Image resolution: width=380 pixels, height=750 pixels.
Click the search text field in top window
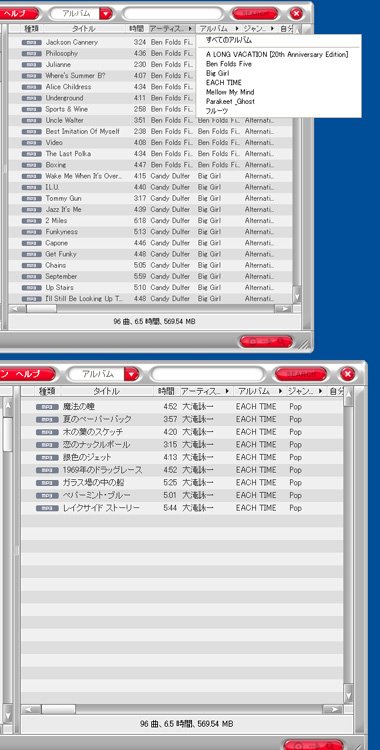(x=173, y=13)
